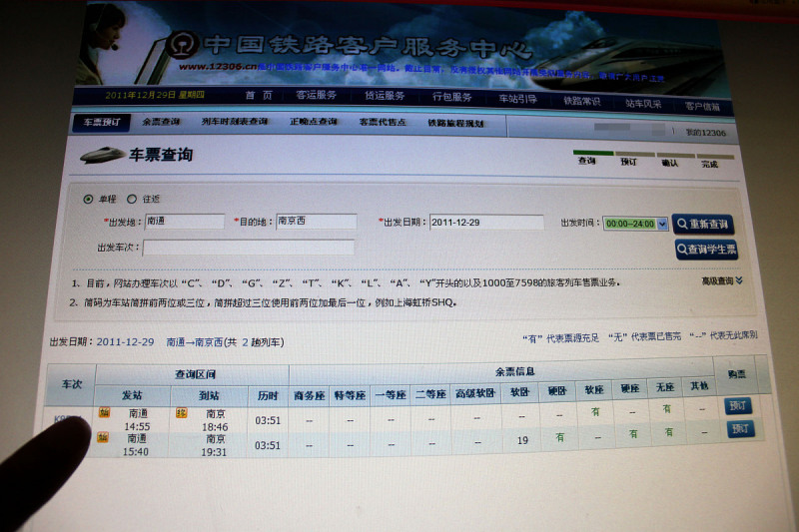Click the 历时 column header

click(268, 395)
